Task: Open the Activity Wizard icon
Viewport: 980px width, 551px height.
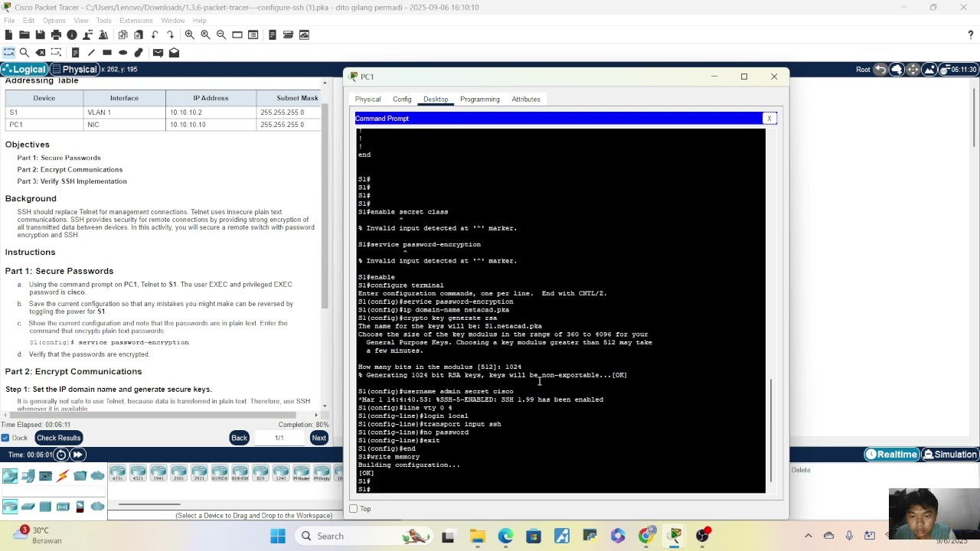Action: click(x=103, y=34)
